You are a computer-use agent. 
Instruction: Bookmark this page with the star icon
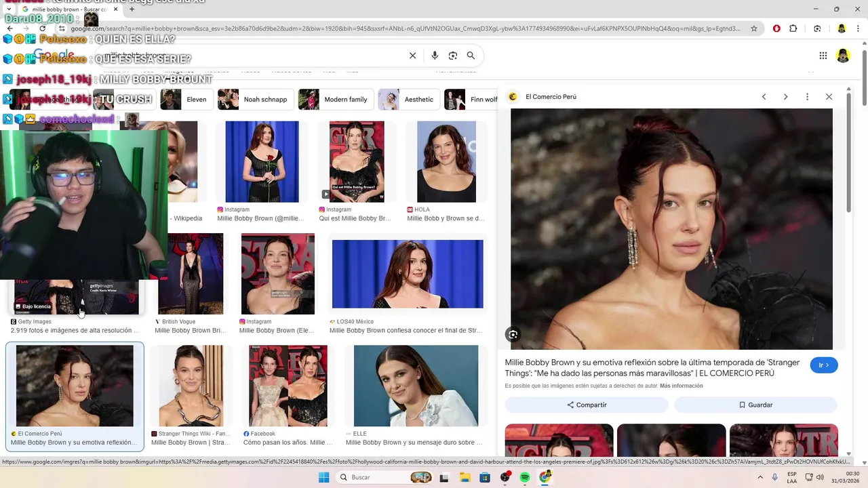click(x=753, y=28)
